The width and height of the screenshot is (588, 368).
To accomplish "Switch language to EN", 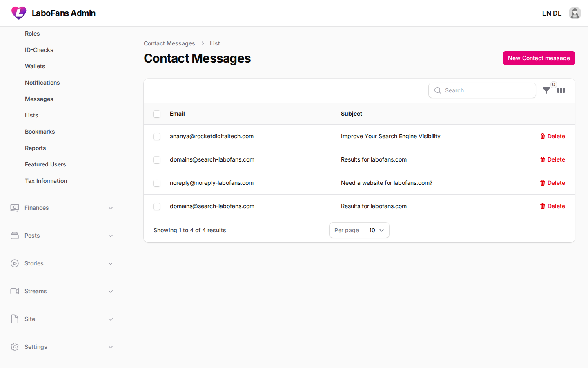I will pyautogui.click(x=547, y=13).
